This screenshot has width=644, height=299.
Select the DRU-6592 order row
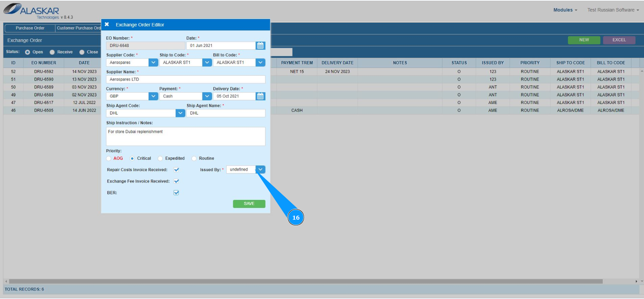(x=321, y=72)
